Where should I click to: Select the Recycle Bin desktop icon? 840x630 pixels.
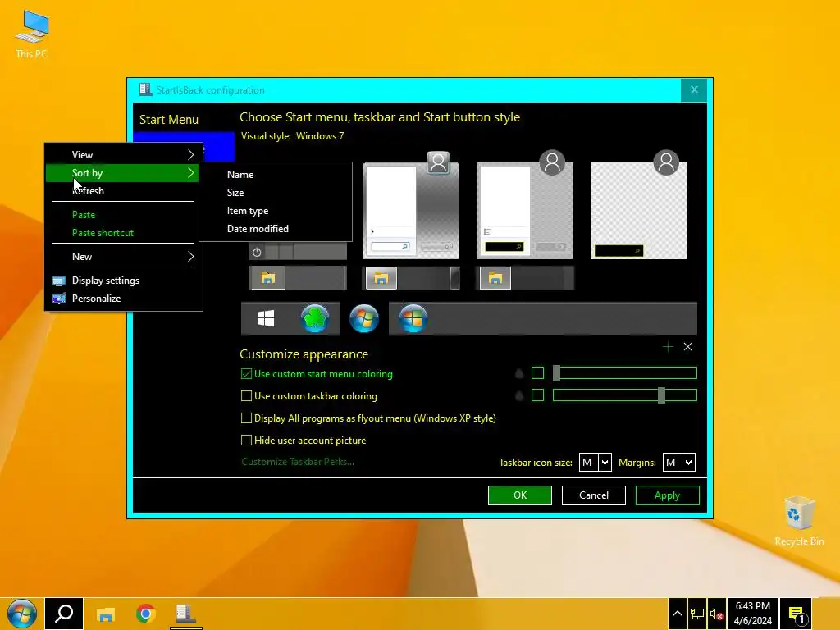[x=799, y=521]
